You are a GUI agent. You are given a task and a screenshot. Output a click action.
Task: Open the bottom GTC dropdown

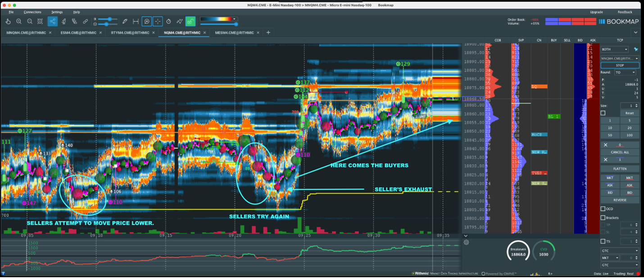point(620,265)
